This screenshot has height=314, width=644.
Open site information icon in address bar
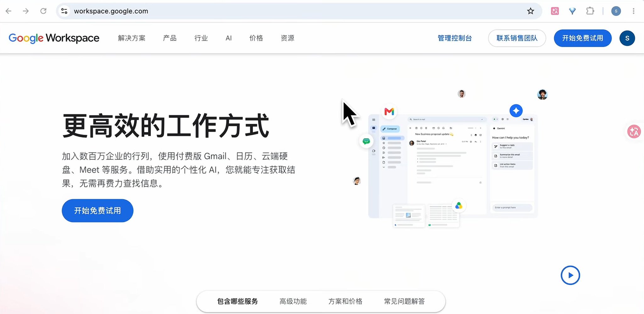(64, 11)
